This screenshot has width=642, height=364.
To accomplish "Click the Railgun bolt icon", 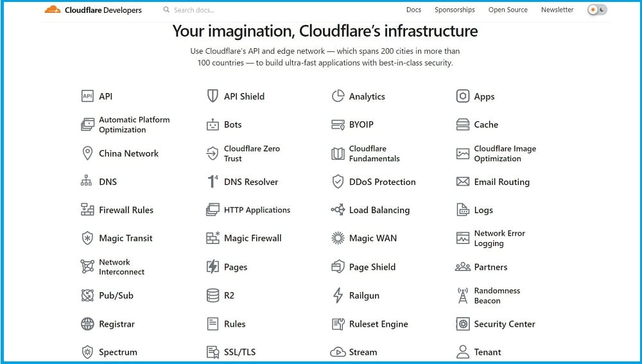I will coord(338,295).
